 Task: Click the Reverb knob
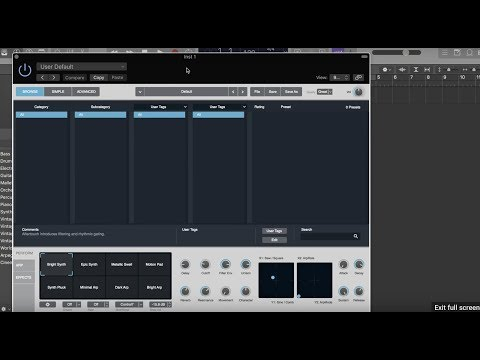coord(185,291)
